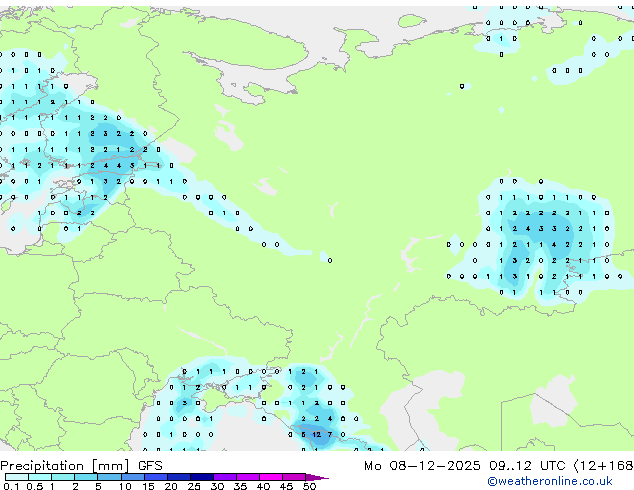Click the '20' legend scale label
This screenshot has height=490, width=634.
171,486
